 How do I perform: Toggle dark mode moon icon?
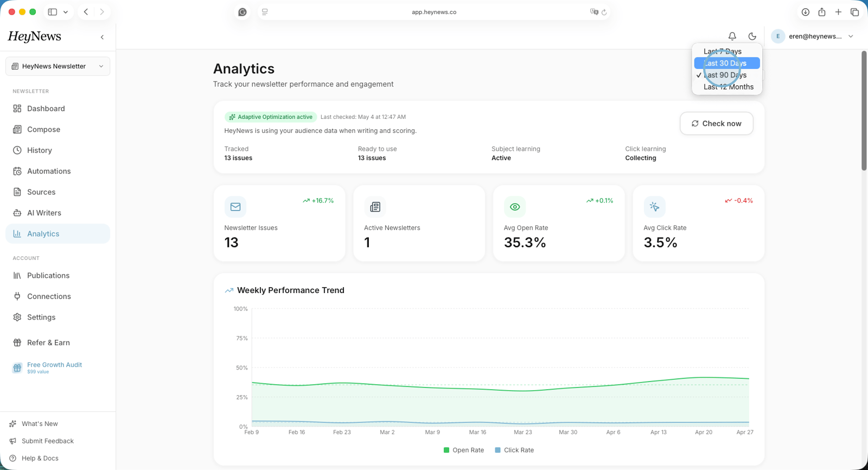(752, 36)
